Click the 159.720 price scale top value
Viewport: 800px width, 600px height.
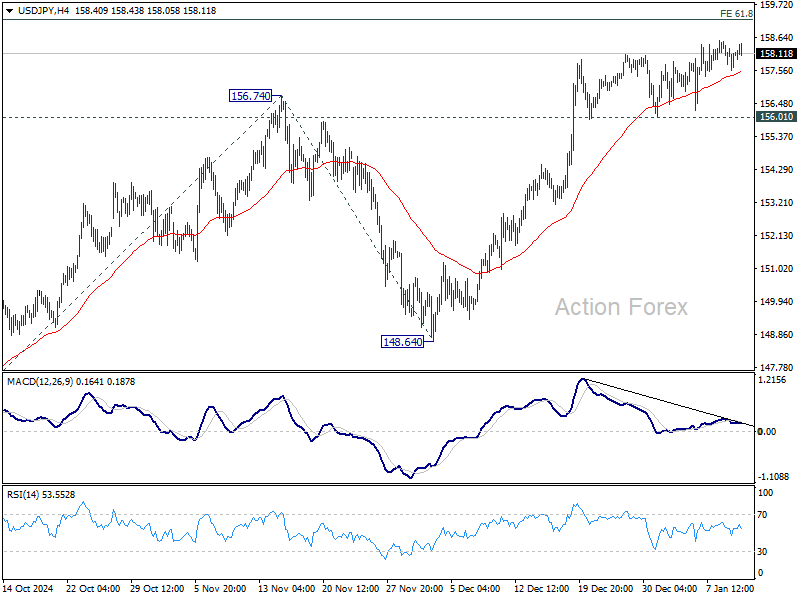click(777, 5)
